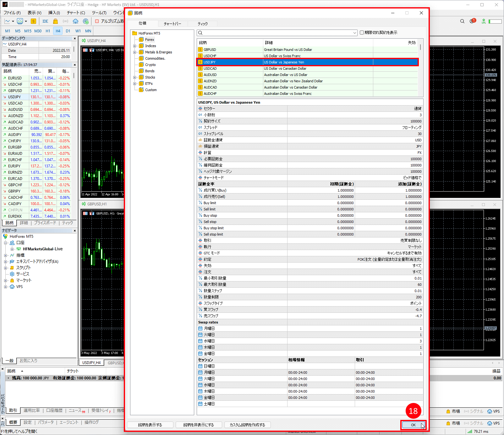Open MQL5 Cloud with the cloud icon

[75, 21]
